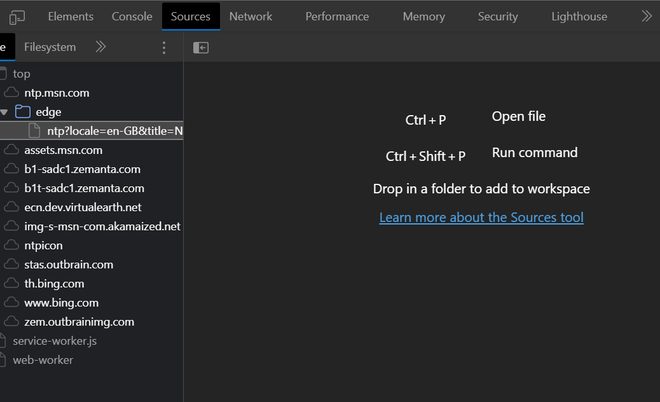
Task: Select ecn.dev.virtualearth.net domain
Action: (x=83, y=207)
